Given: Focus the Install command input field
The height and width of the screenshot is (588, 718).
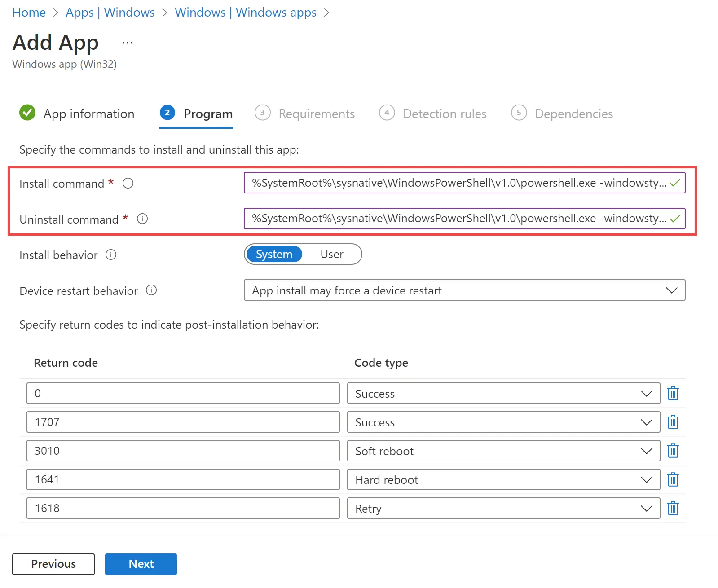Looking at the screenshot, I should (x=464, y=183).
